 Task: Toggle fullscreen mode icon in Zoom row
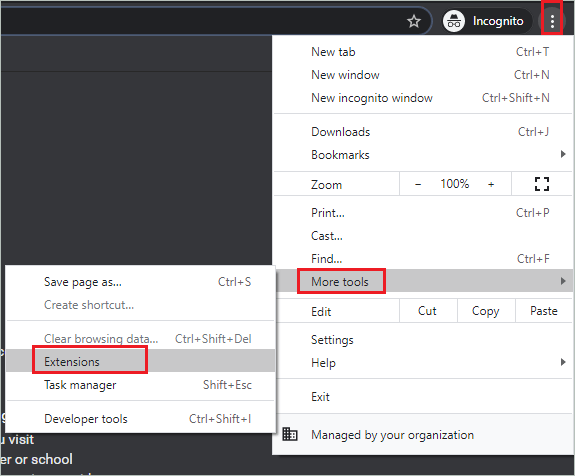tap(542, 184)
